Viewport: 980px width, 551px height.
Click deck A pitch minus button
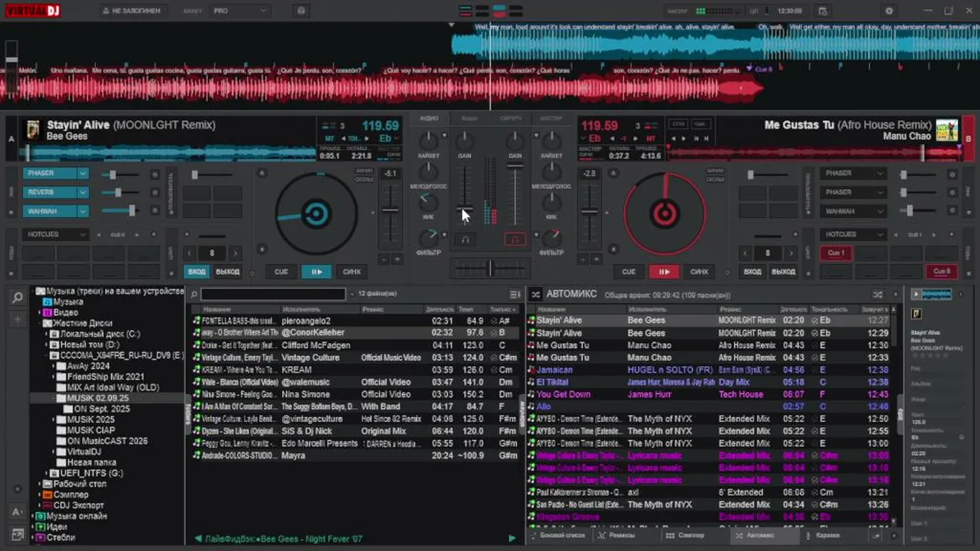click(384, 259)
